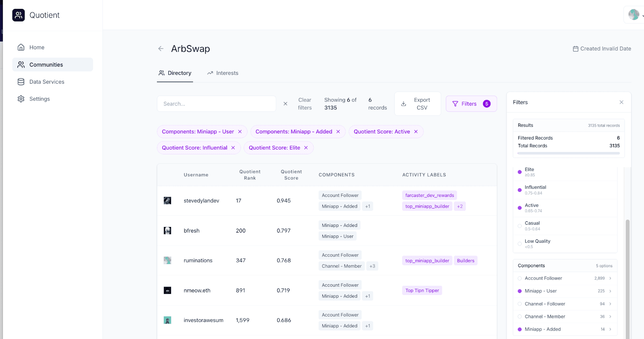This screenshot has height=339, width=644.
Task: Enable the Channel - Follower component filter
Action: (x=520, y=304)
